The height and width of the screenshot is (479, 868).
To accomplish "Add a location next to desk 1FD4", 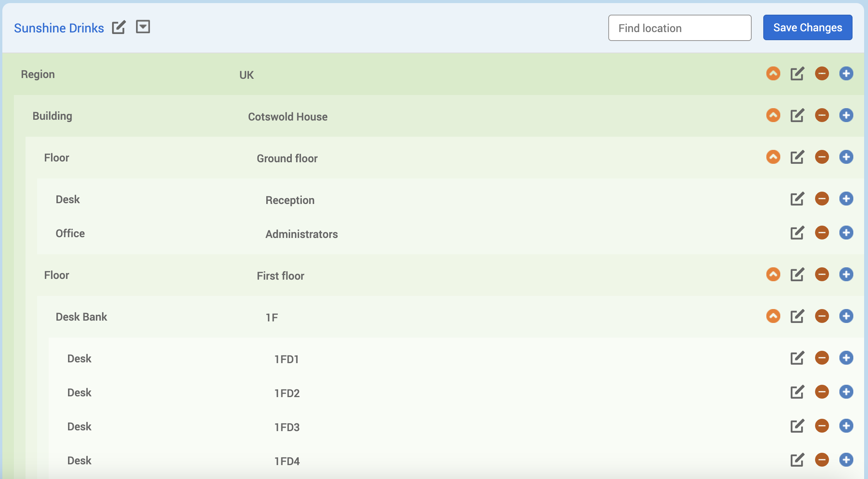I will [846, 460].
